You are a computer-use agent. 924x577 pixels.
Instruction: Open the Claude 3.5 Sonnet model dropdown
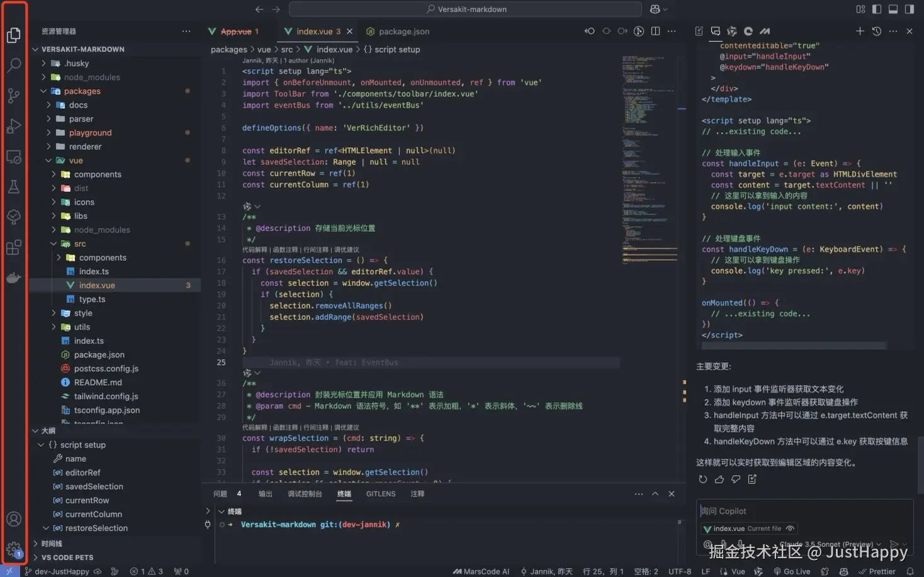tap(830, 544)
